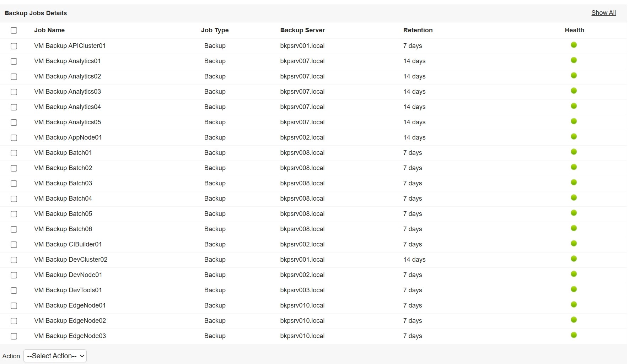
Task: Open the Select Action dropdown
Action: (x=55, y=355)
